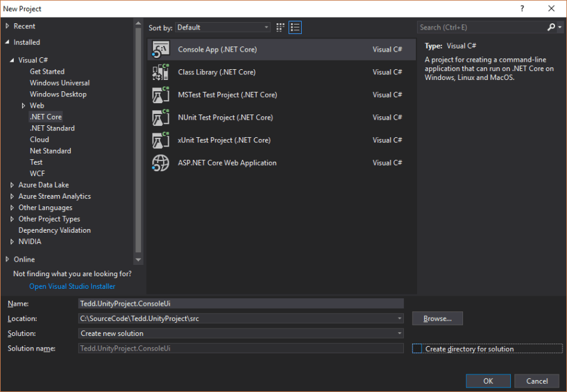567x392 pixels.
Task: Select the WCF category
Action: point(37,174)
